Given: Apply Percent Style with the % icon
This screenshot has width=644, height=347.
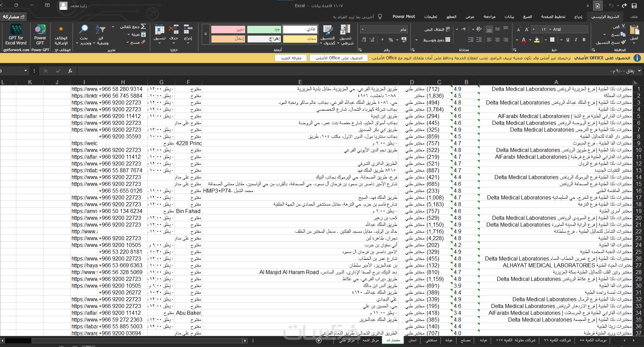Looking at the screenshot, I should [391, 40].
